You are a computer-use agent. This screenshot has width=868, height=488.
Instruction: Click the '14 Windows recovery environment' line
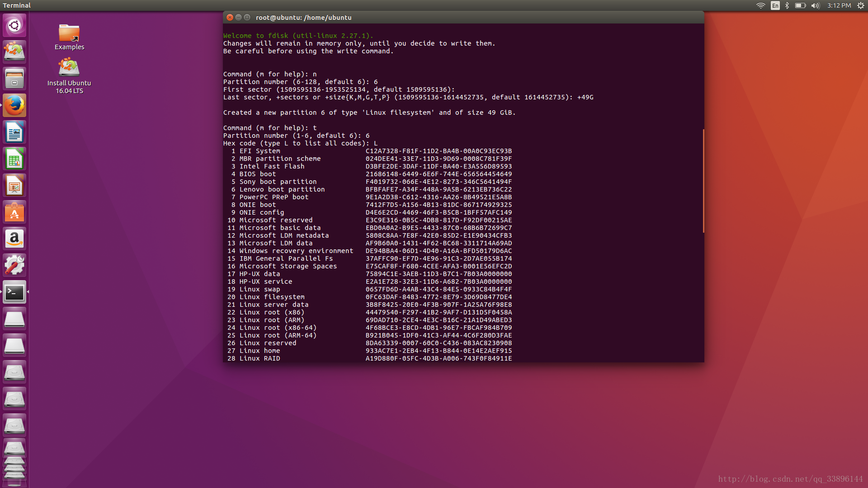click(x=370, y=251)
